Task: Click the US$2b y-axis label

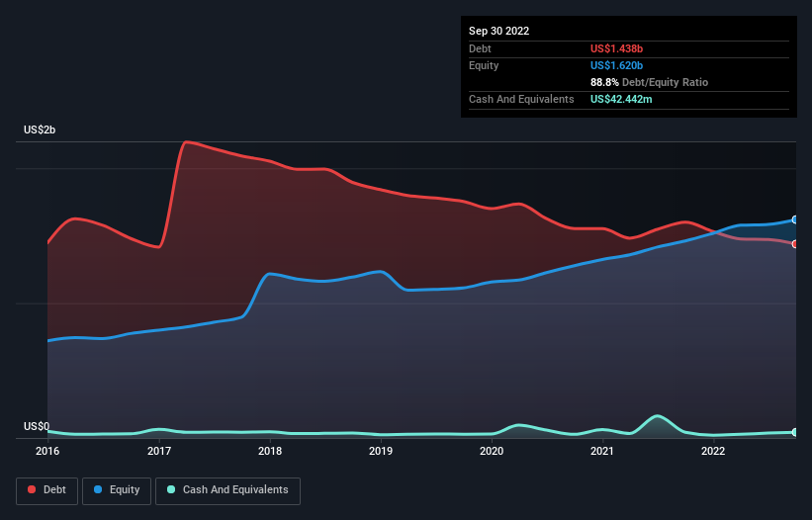Action: point(40,130)
